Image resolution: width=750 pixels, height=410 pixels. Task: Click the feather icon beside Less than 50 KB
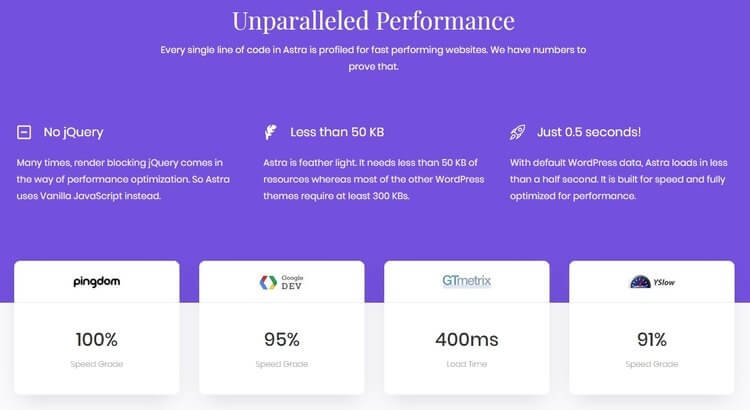pyautogui.click(x=271, y=132)
